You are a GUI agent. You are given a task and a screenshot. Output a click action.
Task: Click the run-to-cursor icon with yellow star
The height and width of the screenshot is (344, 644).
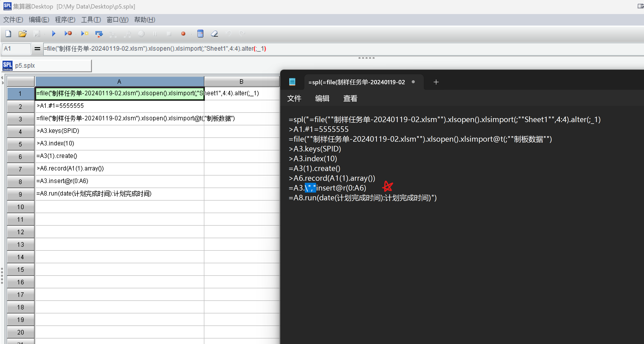[x=85, y=34]
